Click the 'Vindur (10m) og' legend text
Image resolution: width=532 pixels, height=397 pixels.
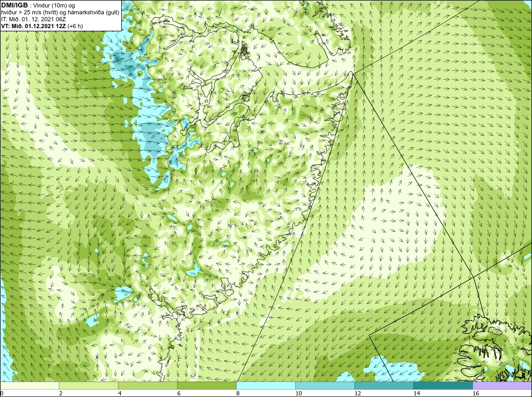(x=54, y=6)
